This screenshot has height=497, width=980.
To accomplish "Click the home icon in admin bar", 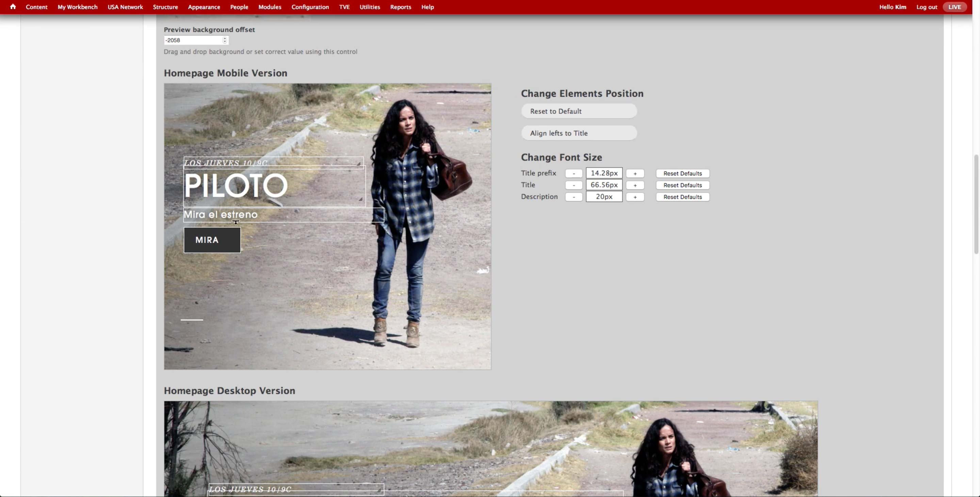I will (13, 6).
